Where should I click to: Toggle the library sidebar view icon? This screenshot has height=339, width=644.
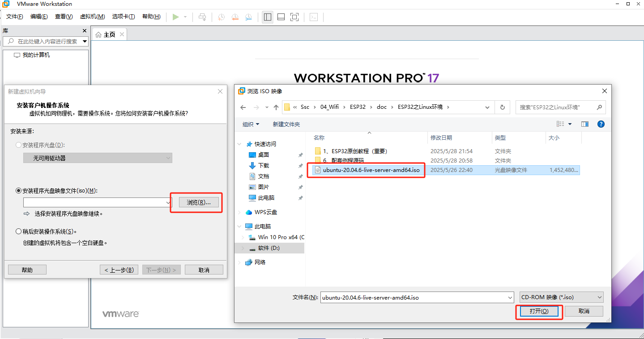[268, 17]
